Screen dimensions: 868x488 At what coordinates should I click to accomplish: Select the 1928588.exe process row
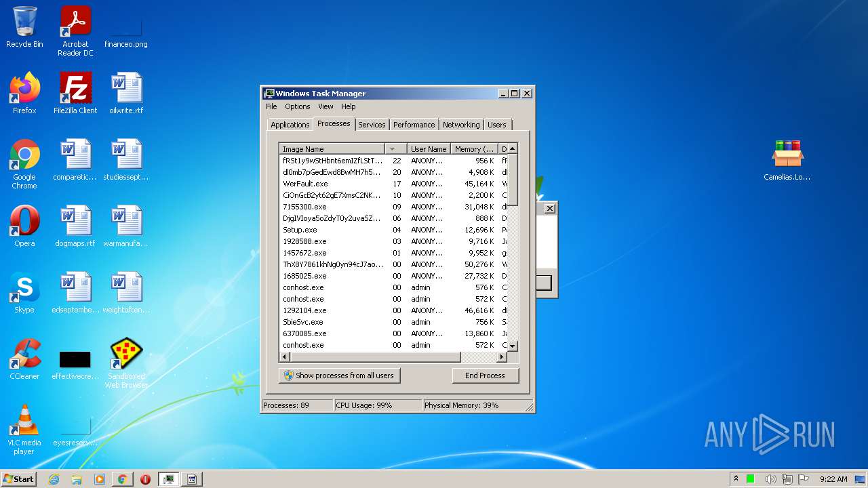click(393, 241)
